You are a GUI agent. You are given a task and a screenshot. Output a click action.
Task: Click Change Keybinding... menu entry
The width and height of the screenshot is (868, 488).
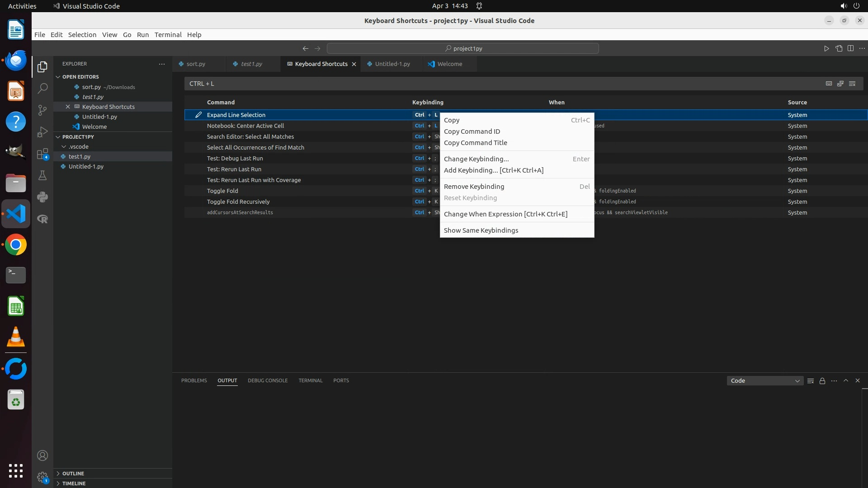pos(476,159)
